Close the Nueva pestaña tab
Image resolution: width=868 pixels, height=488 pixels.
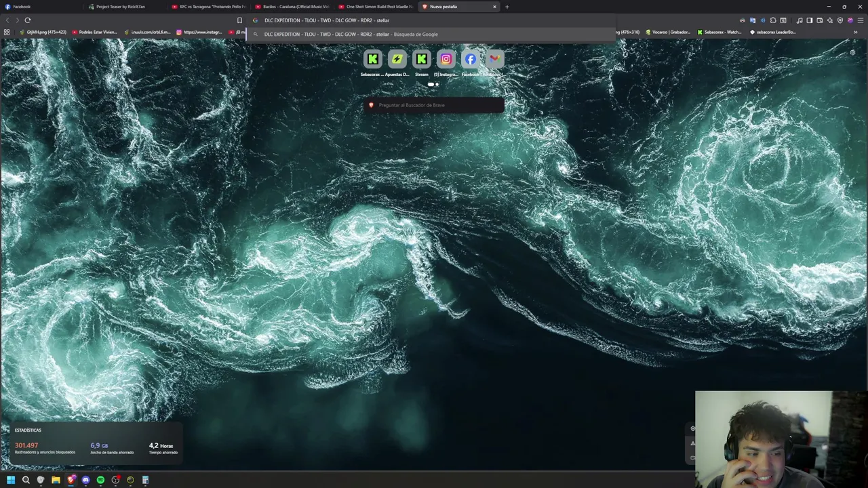[494, 7]
